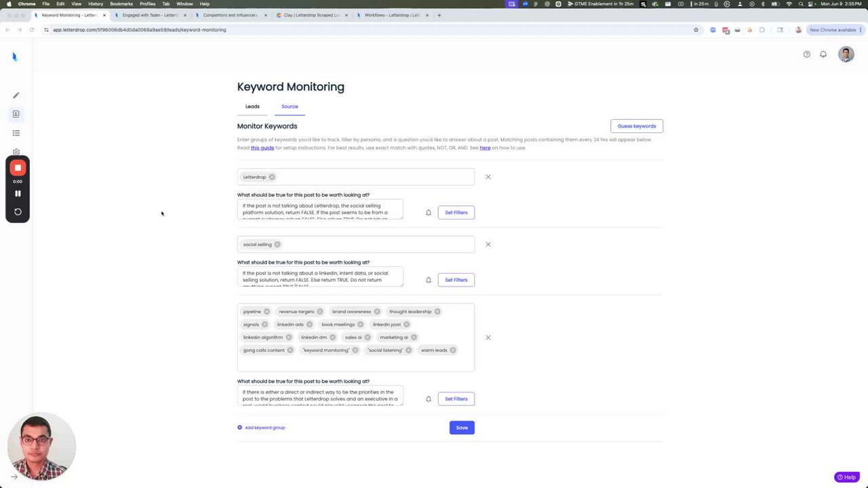
Task: Pause the screen recording
Action: (x=18, y=193)
